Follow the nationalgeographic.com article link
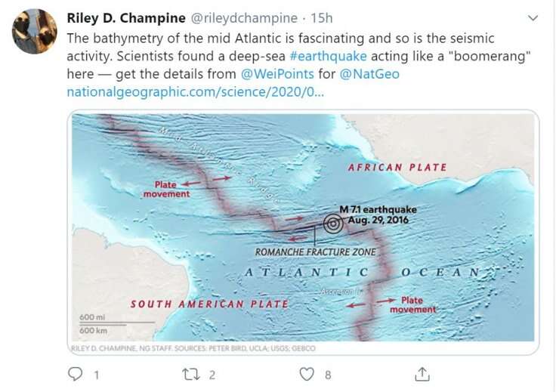 pos(195,92)
